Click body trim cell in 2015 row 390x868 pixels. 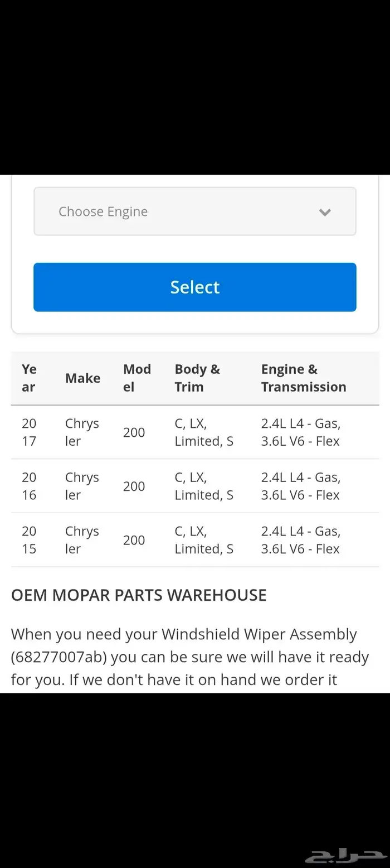(x=204, y=540)
